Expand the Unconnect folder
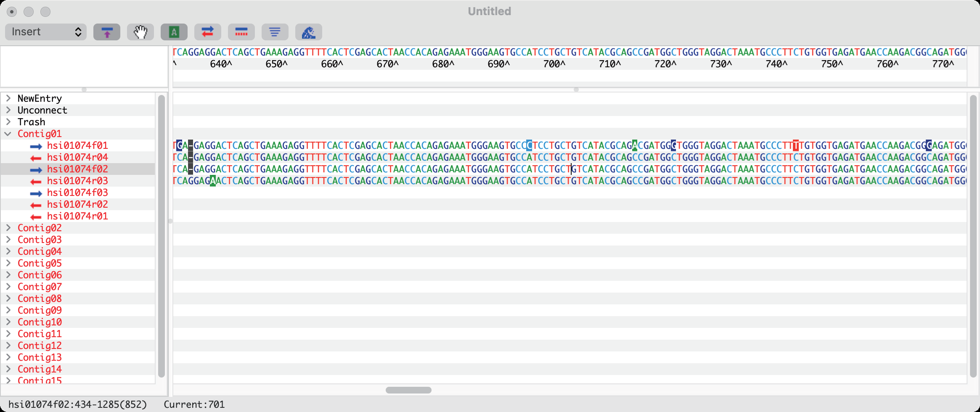Screen dimensions: 980x412 8,110
